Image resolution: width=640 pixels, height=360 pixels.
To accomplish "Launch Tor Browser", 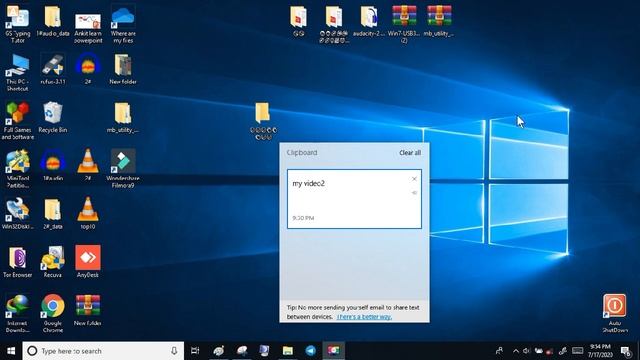I will [18, 262].
